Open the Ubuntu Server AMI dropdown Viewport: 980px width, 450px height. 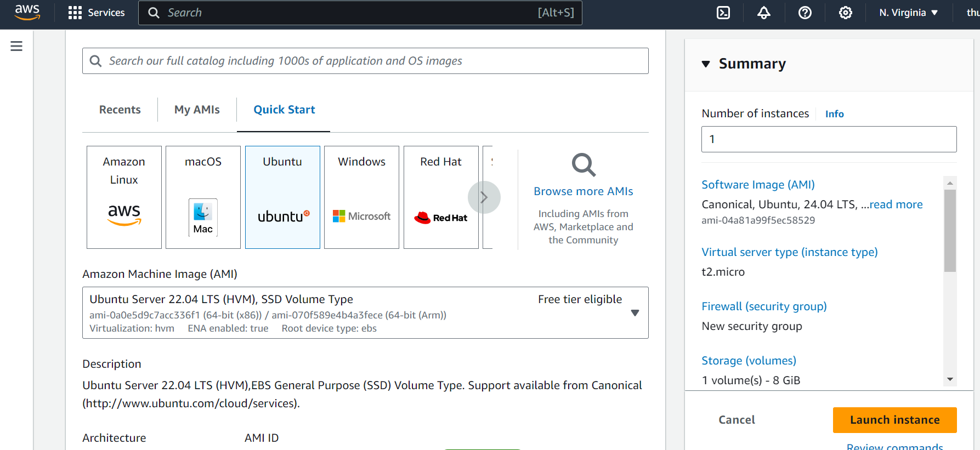coord(635,313)
